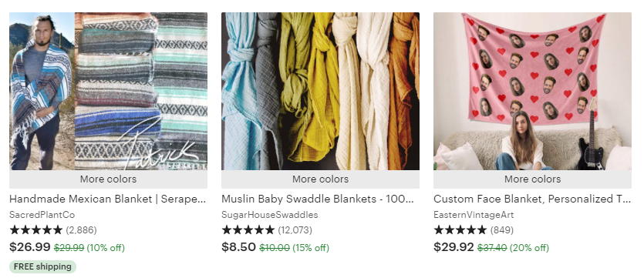This screenshot has width=644, height=278.
Task: Open the Handmade Mexican Blanket product image
Action: (108, 91)
